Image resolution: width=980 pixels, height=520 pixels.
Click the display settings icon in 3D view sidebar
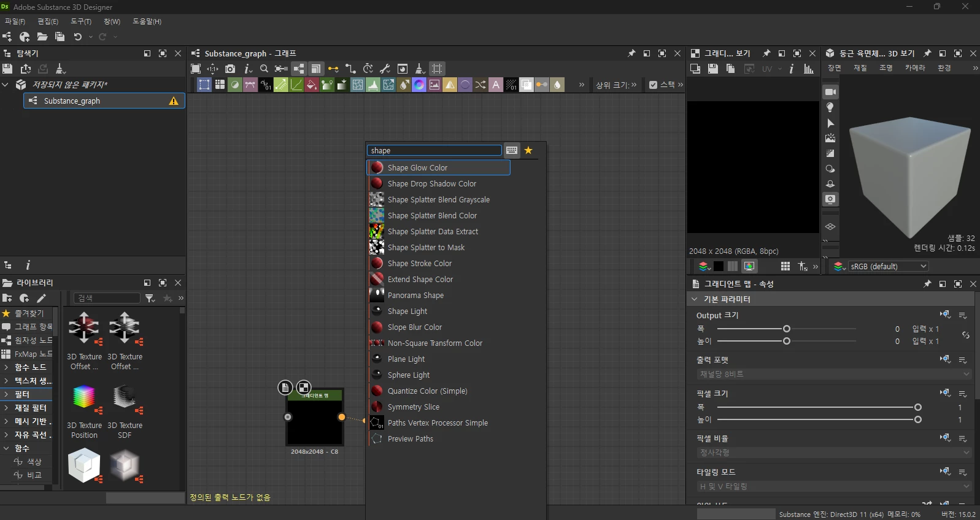coord(830,199)
